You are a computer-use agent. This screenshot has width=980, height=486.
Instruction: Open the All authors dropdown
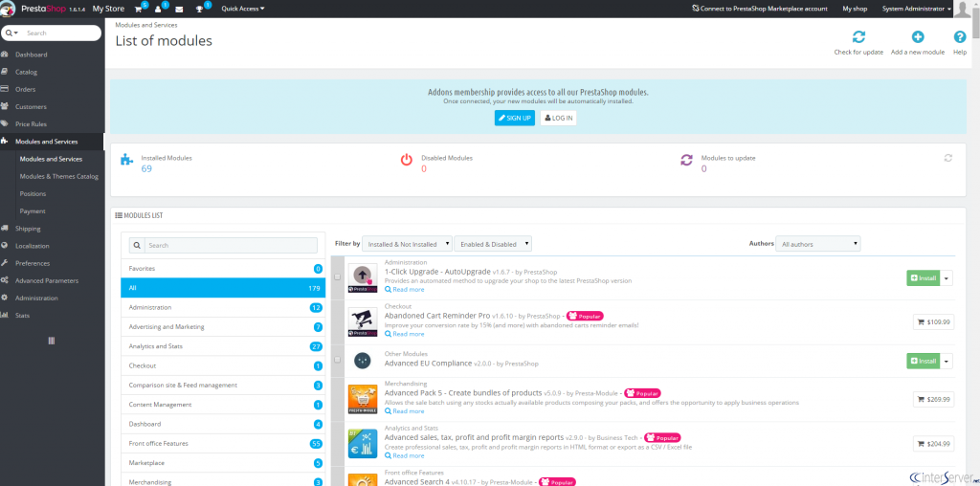click(818, 244)
